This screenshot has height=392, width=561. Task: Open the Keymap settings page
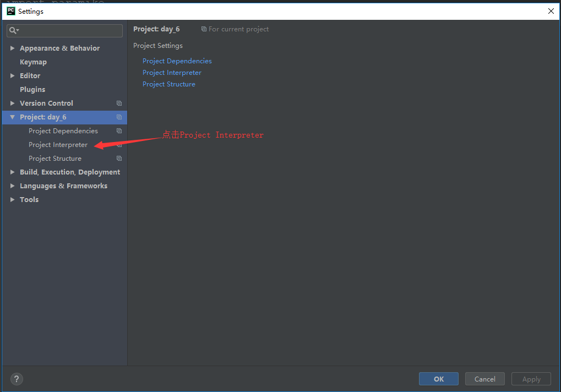(33, 62)
